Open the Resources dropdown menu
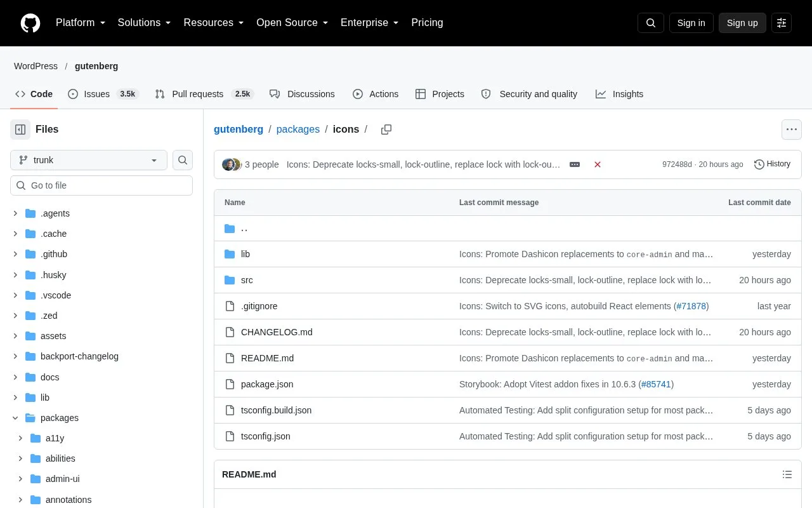Image resolution: width=812 pixels, height=508 pixels. [214, 23]
